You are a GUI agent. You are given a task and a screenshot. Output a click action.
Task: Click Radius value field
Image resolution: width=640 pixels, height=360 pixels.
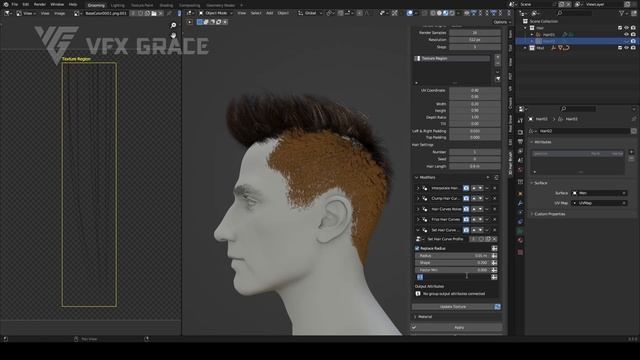[453, 256]
